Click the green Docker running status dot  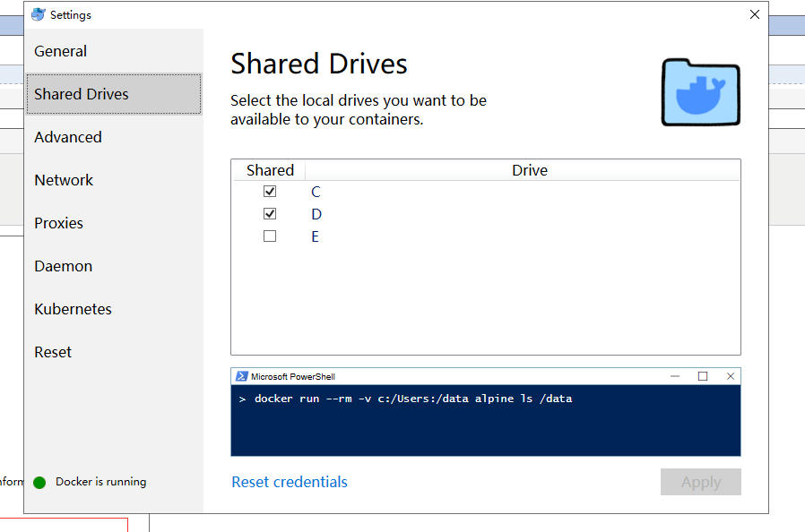tap(39, 483)
